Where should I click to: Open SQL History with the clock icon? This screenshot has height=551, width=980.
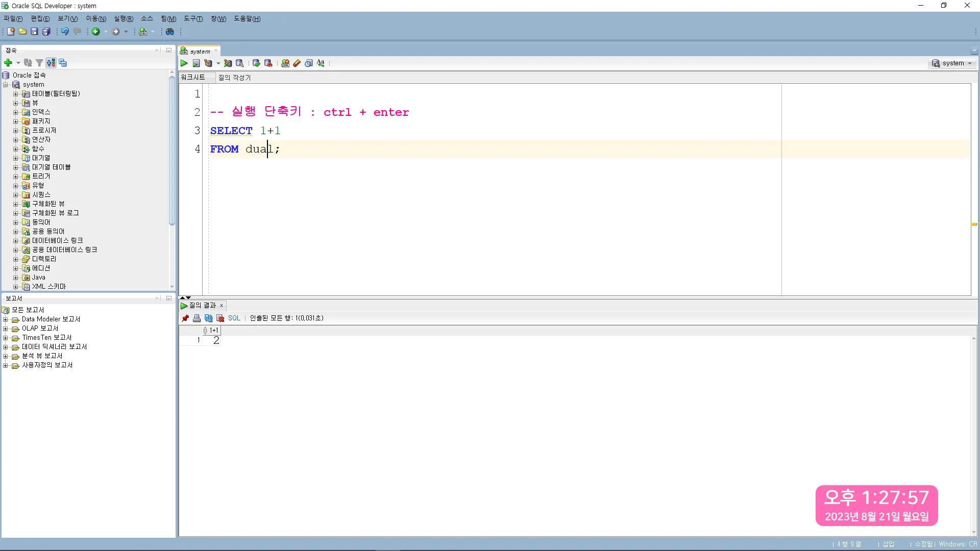click(308, 63)
